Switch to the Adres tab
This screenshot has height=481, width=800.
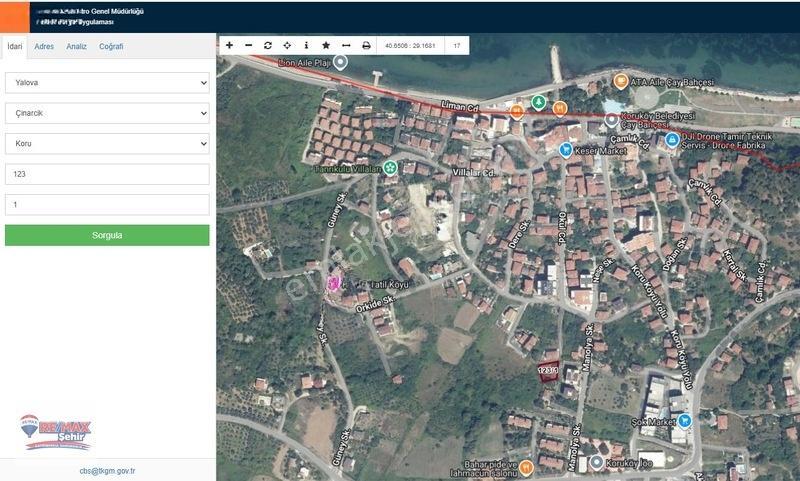point(44,46)
